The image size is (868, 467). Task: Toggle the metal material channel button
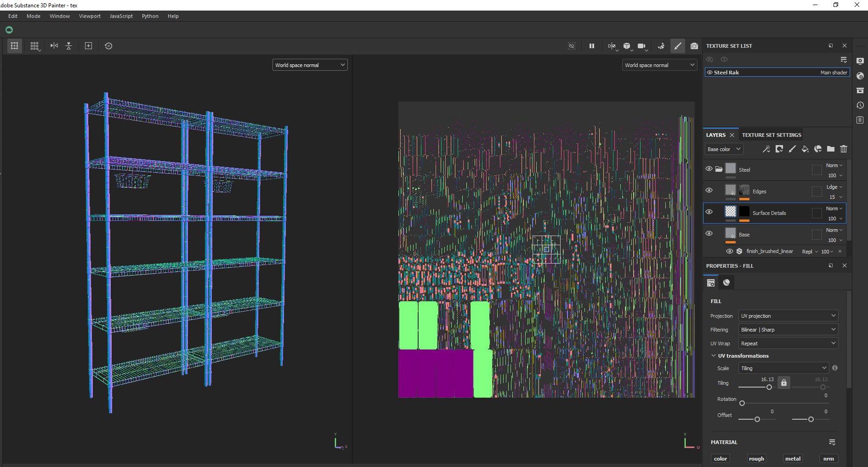click(793, 459)
